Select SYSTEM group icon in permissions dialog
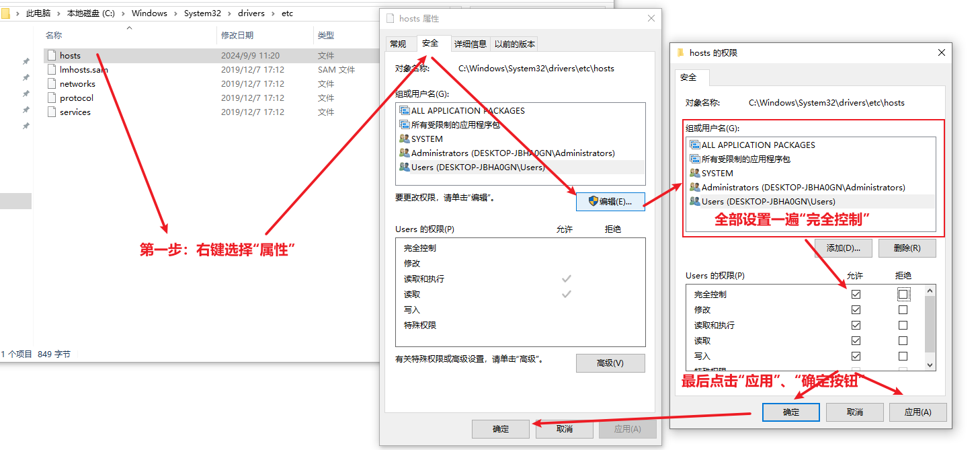 point(694,173)
